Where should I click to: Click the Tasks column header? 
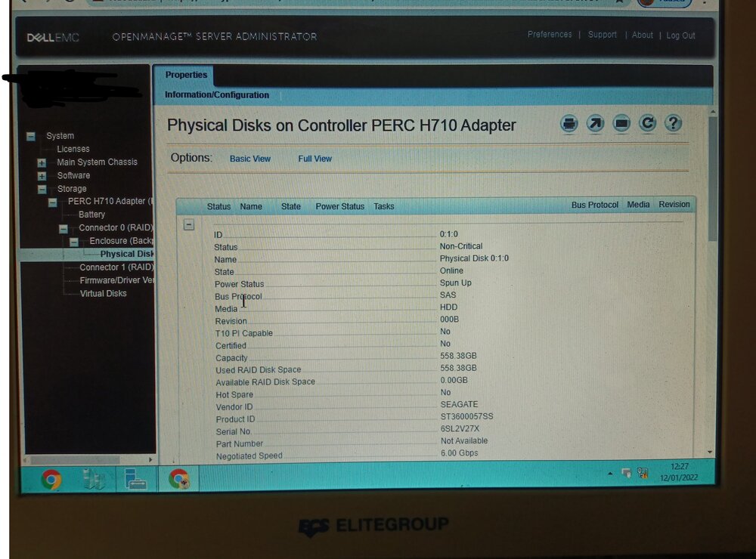[384, 206]
